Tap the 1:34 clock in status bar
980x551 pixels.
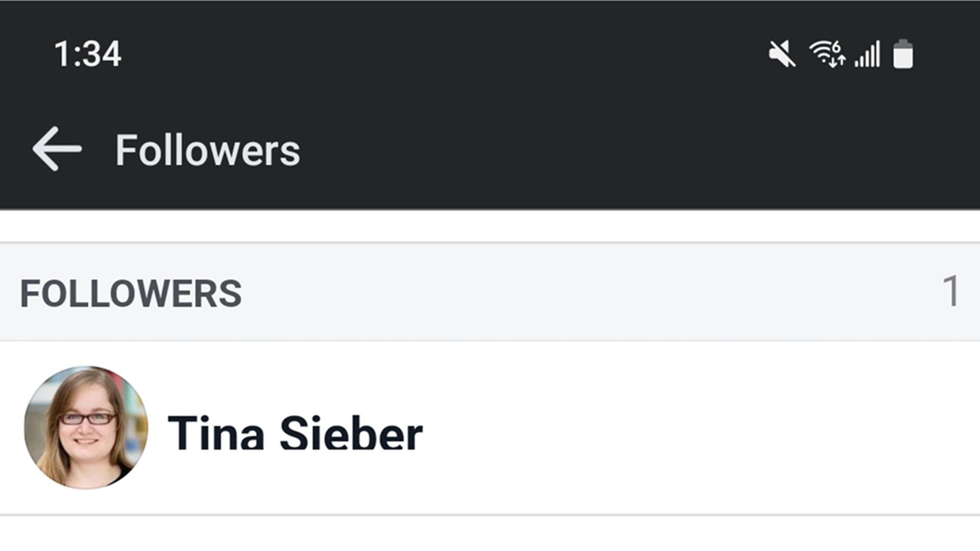click(x=88, y=54)
